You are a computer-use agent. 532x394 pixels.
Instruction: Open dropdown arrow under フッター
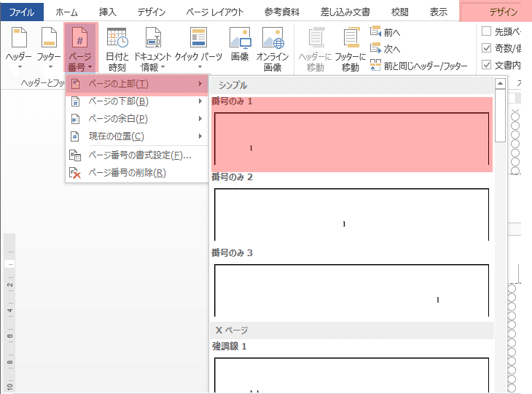pyautogui.click(x=50, y=67)
